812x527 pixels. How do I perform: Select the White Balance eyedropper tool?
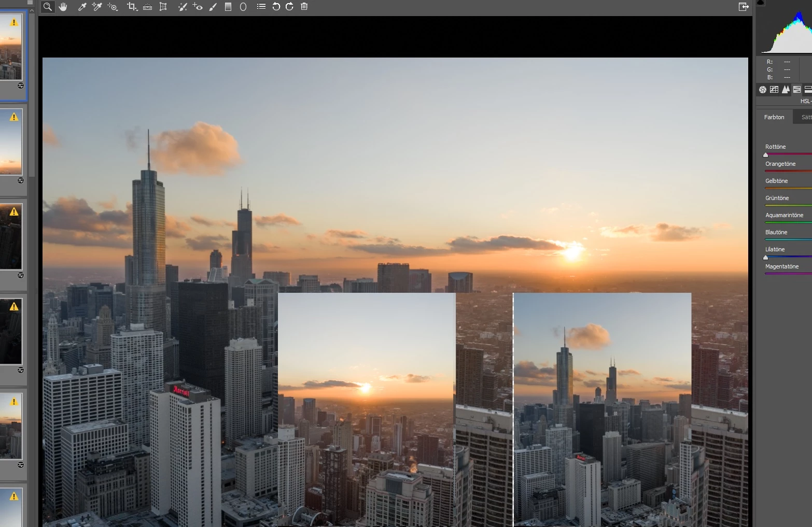(82, 7)
